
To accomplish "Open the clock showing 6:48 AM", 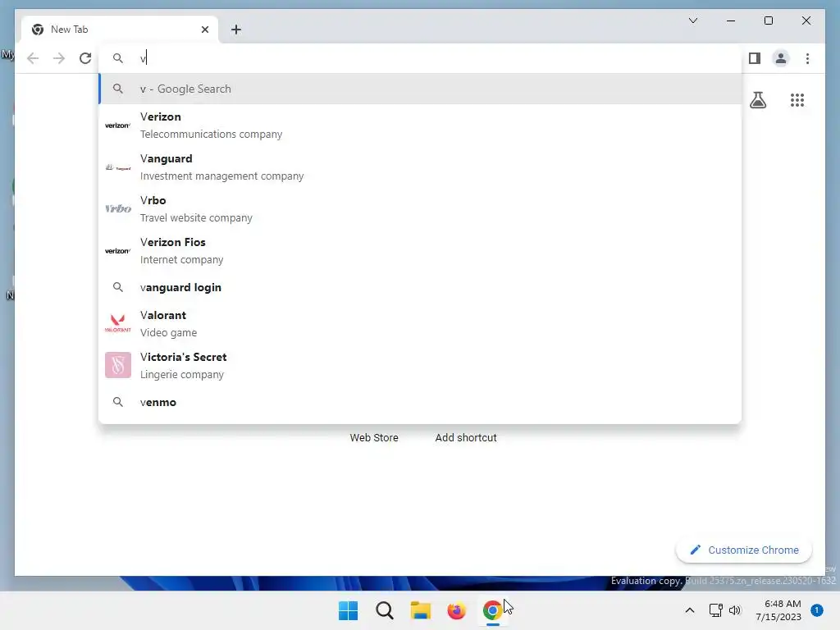I will (x=778, y=610).
